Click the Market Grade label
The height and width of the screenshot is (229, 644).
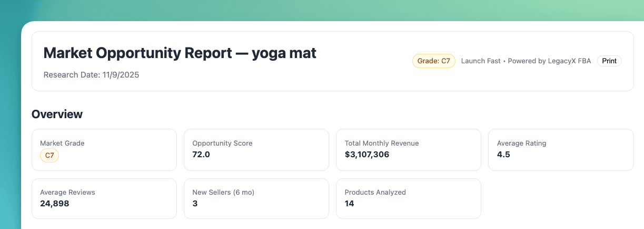[x=62, y=143]
